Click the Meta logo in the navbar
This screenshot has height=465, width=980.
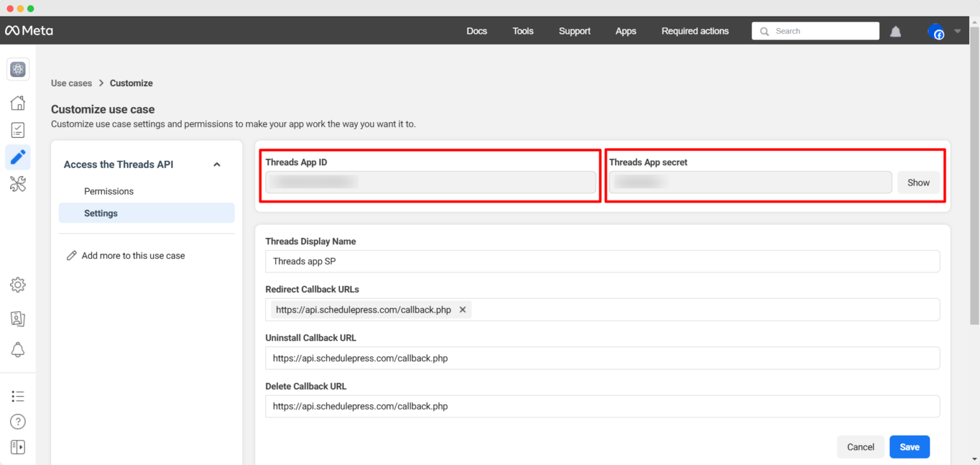(29, 30)
